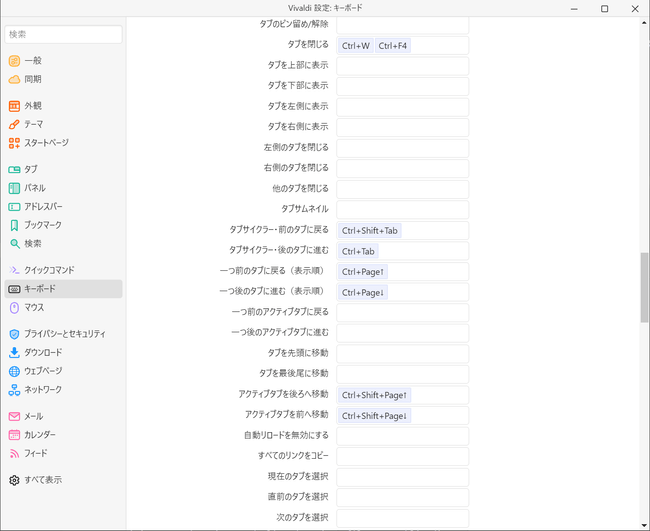Open スタートページ grid icon
The width and height of the screenshot is (650, 531).
coord(14,143)
